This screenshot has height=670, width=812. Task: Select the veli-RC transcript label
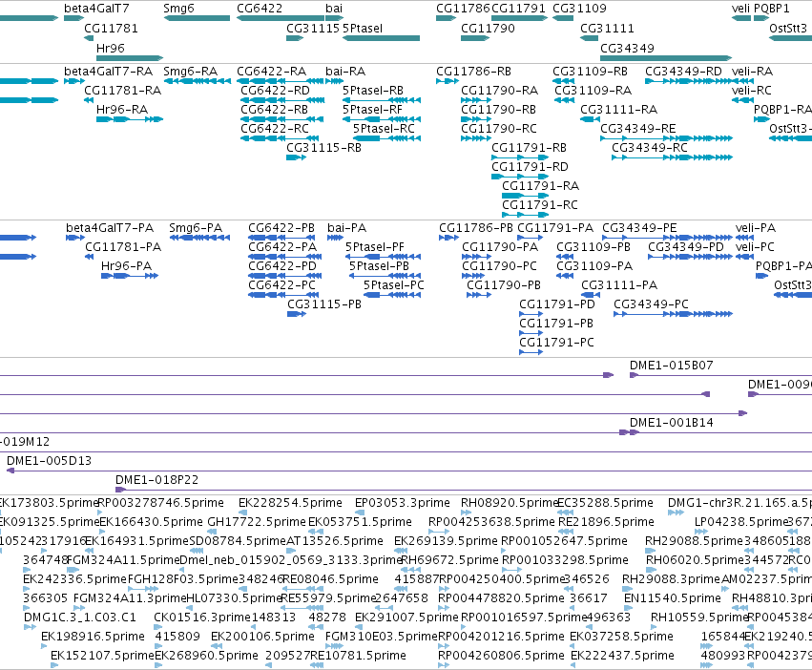pos(752,91)
